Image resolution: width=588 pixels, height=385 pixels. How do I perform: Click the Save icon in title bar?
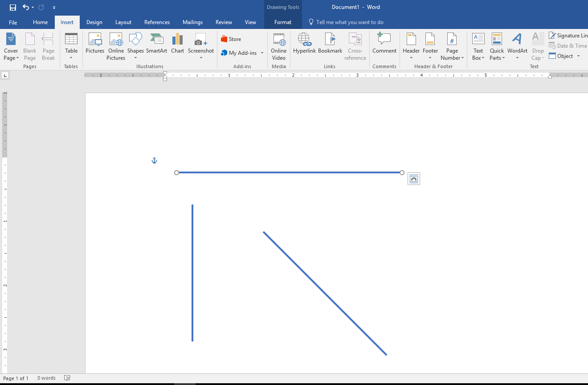[13, 8]
